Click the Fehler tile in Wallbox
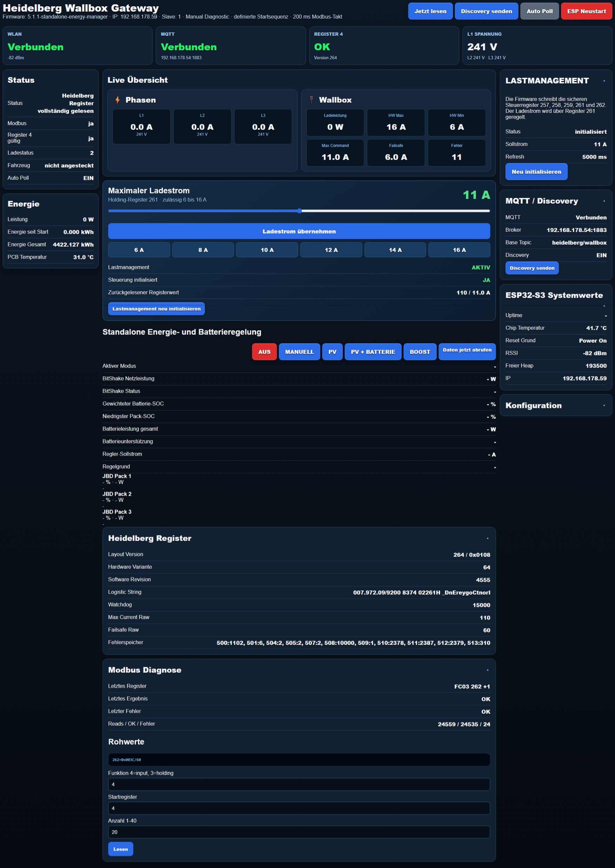The width and height of the screenshot is (615, 868). coord(457,152)
